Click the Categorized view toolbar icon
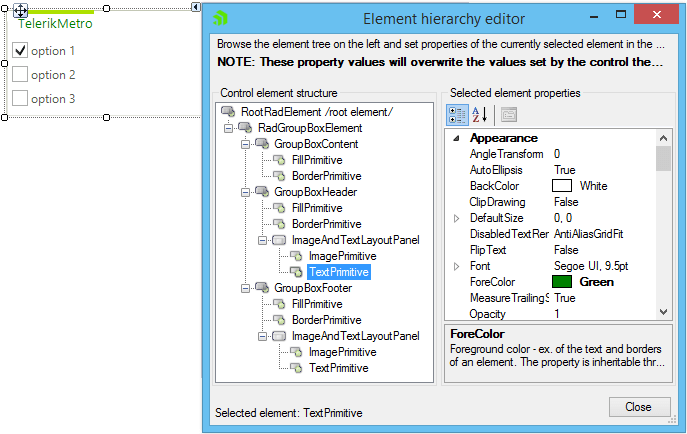Image resolution: width=687 pixels, height=434 pixels. click(457, 115)
